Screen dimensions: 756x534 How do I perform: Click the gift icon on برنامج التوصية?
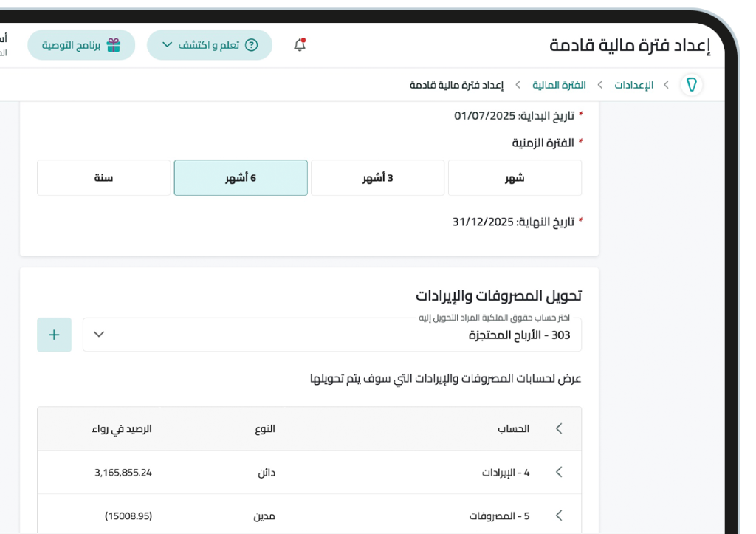point(114,44)
